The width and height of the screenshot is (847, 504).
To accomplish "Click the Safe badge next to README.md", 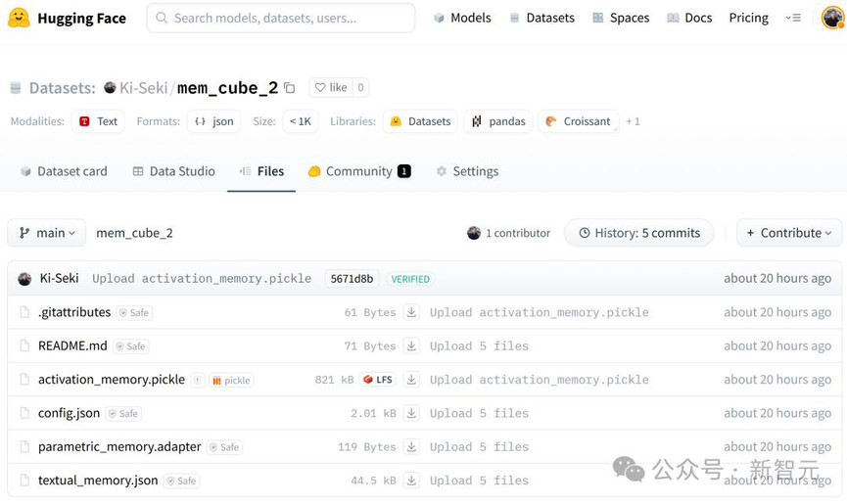I will 131,346.
